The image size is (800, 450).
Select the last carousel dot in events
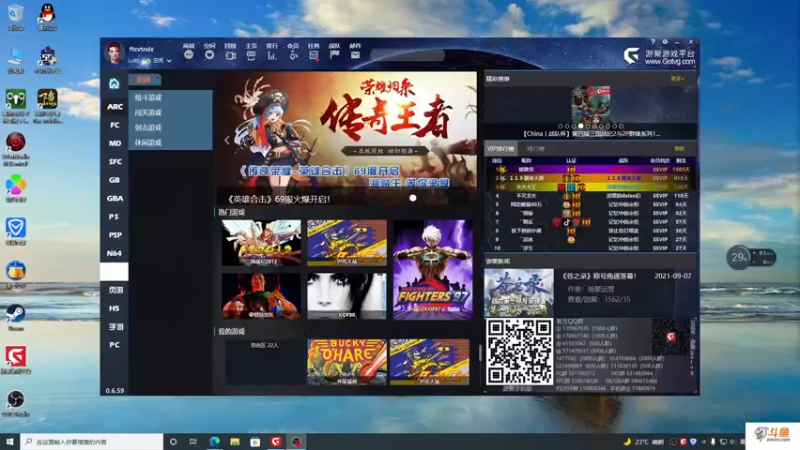(x=621, y=126)
